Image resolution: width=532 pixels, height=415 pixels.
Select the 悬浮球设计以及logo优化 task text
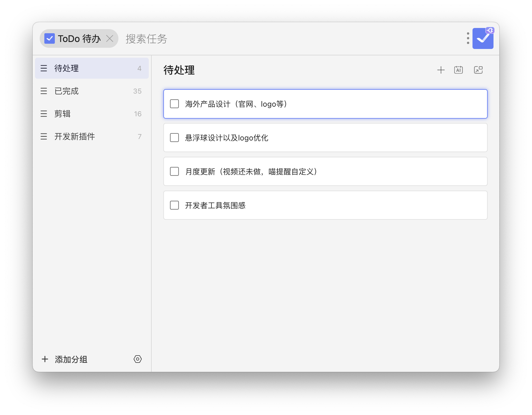(x=227, y=138)
